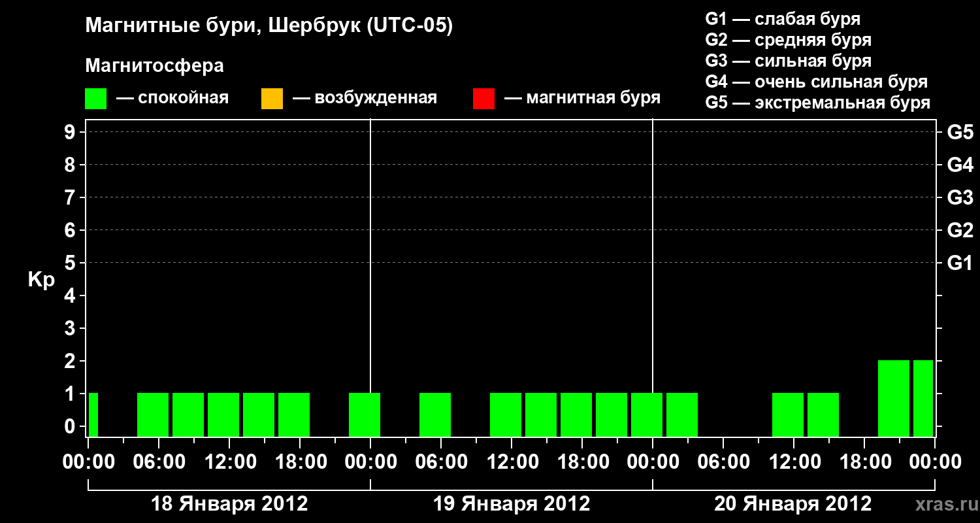Click the green bar crossing midnight into 20 January
This screenshot has width=980, height=523.
point(647,414)
